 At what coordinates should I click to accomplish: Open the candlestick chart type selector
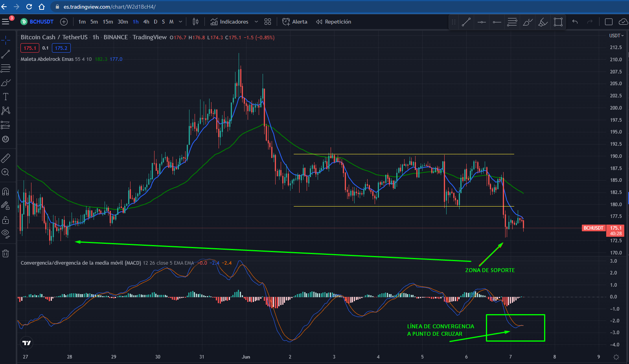point(195,22)
